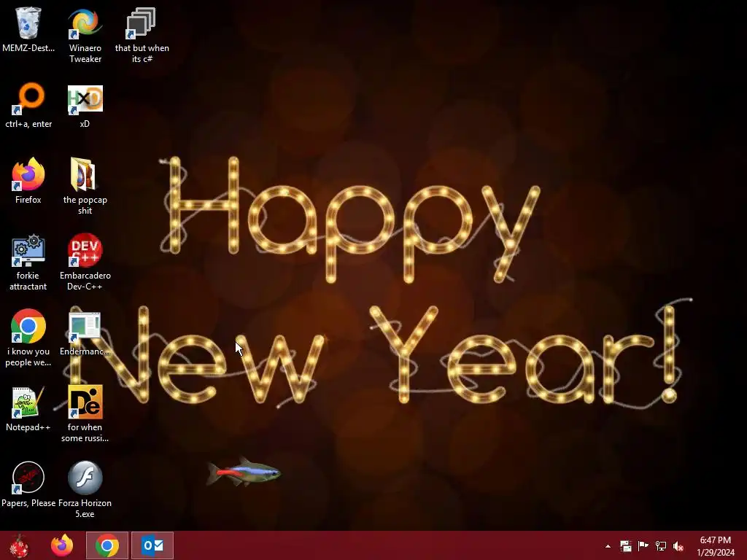Select the xD HxD editor shortcut
This screenshot has height=560, width=747.
tap(85, 99)
